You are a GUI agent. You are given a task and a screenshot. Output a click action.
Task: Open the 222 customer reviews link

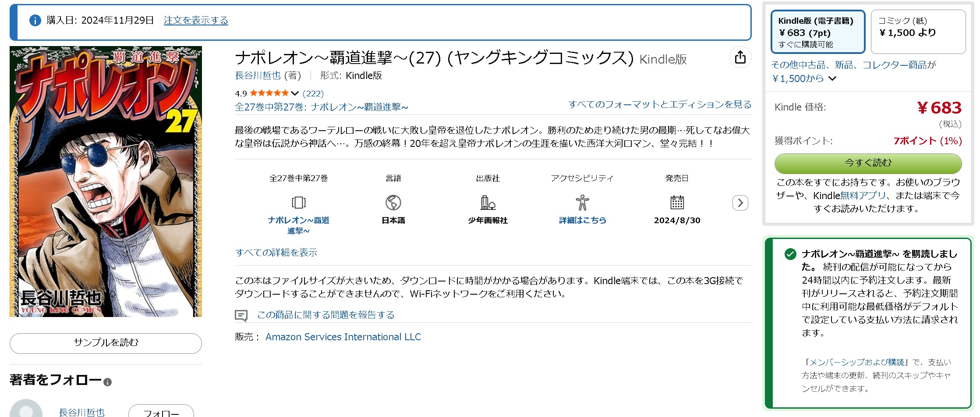313,93
